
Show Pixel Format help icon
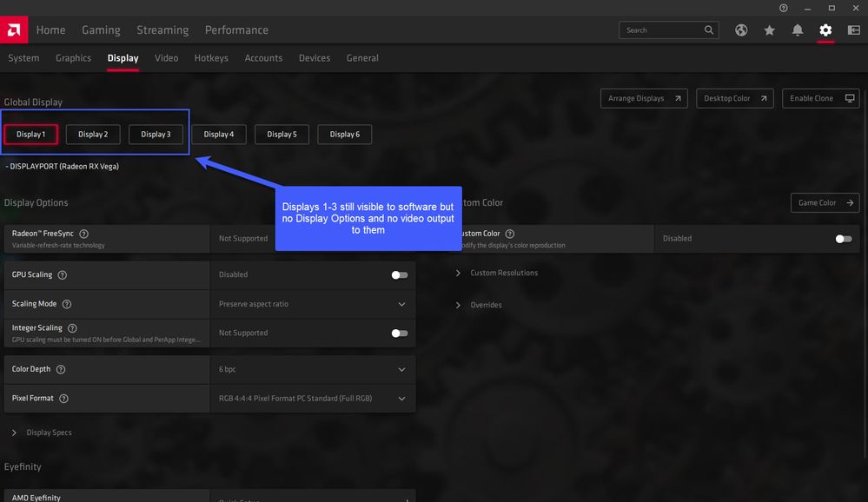pyautogui.click(x=63, y=399)
